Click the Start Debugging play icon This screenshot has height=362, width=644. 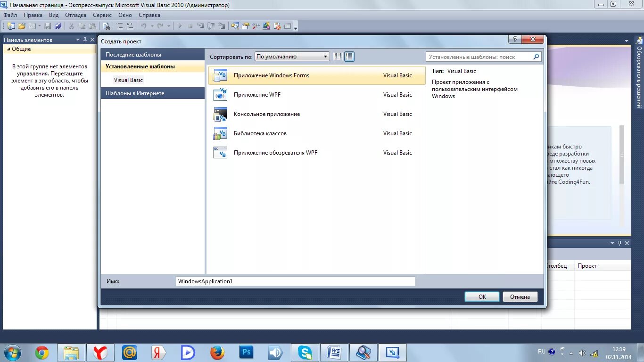coord(180,26)
